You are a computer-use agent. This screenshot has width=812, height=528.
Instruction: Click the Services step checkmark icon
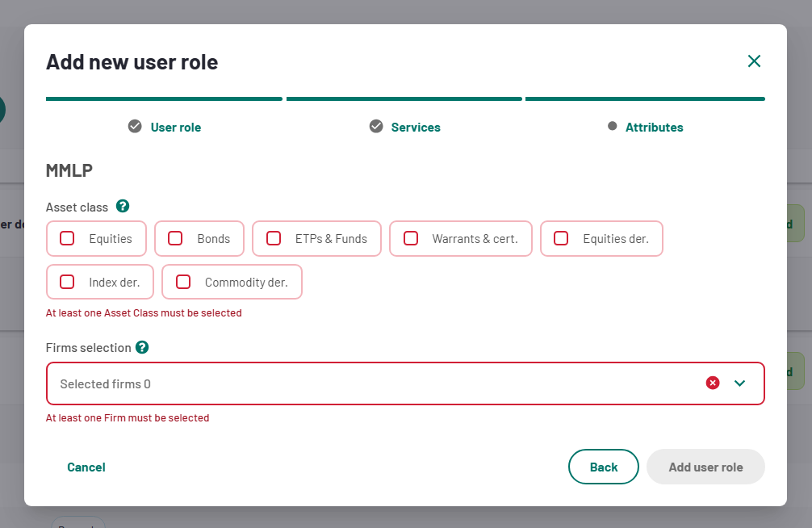376,127
